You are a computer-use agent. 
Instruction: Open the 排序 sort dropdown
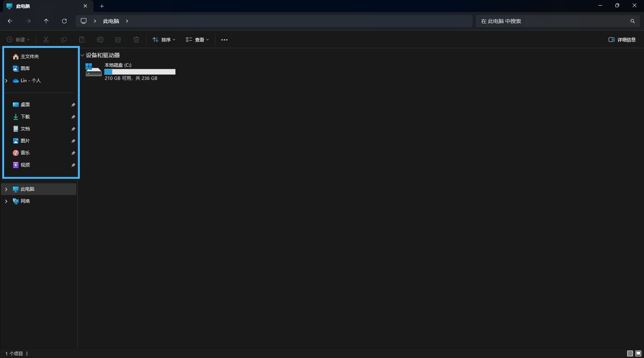coord(164,40)
